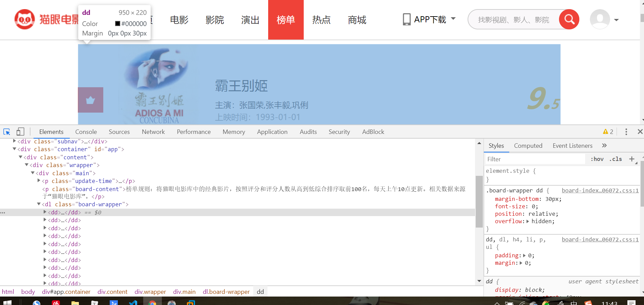Expand the p class update-time node
This screenshot has height=305, width=644.
tap(39, 181)
